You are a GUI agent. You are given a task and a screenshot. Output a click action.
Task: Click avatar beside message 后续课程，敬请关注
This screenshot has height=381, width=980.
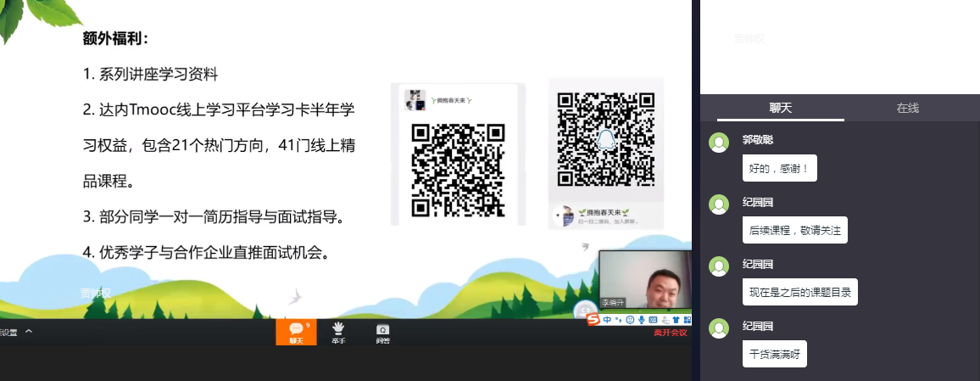[x=719, y=205]
